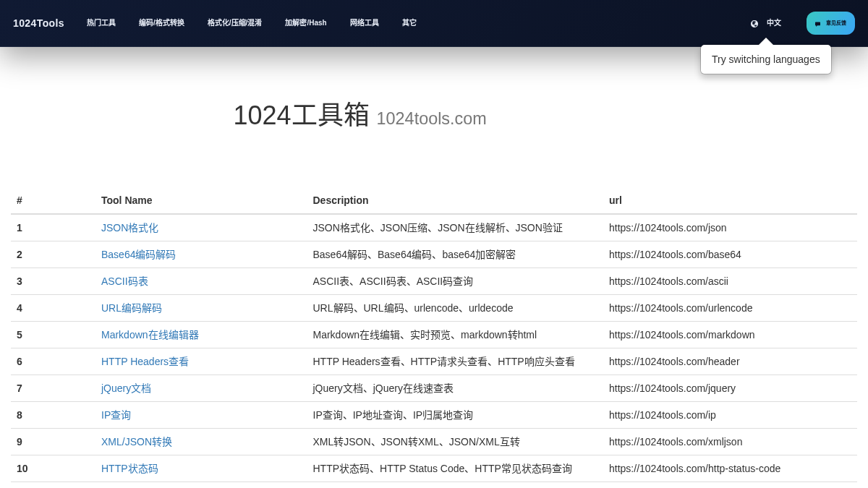Open the URL编码解码 tool link
This screenshot has width=868, height=488.
click(x=132, y=308)
